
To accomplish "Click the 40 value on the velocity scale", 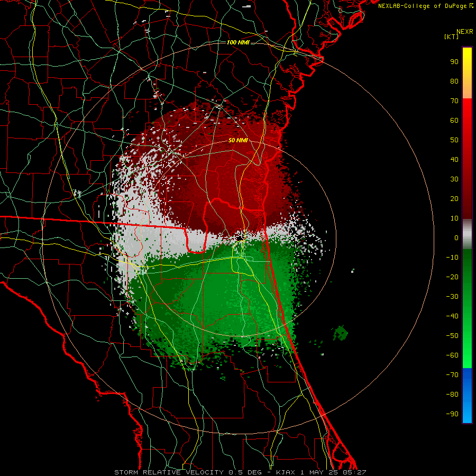I will tap(454, 160).
